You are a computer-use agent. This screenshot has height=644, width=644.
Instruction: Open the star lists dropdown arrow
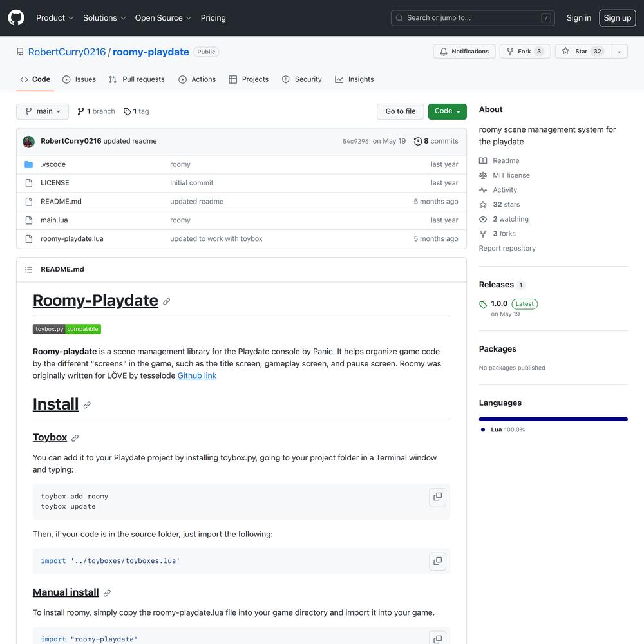click(620, 52)
